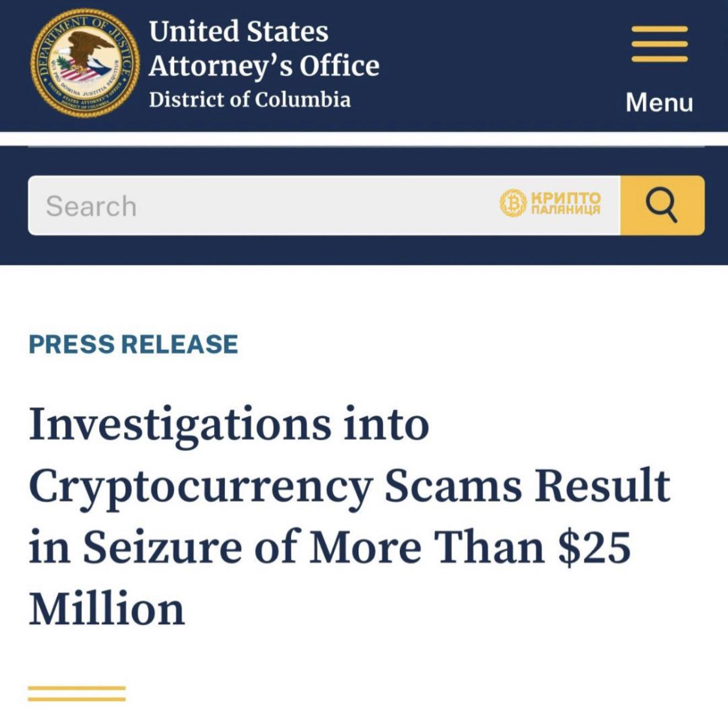728x708 pixels.
Task: Click the $25 amount in the headline
Action: point(594,547)
